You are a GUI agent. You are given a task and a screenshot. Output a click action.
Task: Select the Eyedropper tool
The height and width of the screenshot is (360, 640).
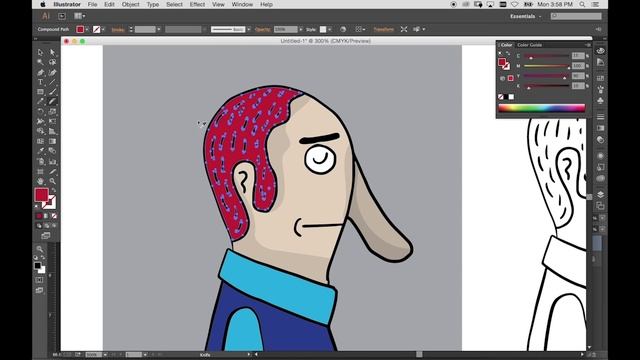tap(40, 151)
